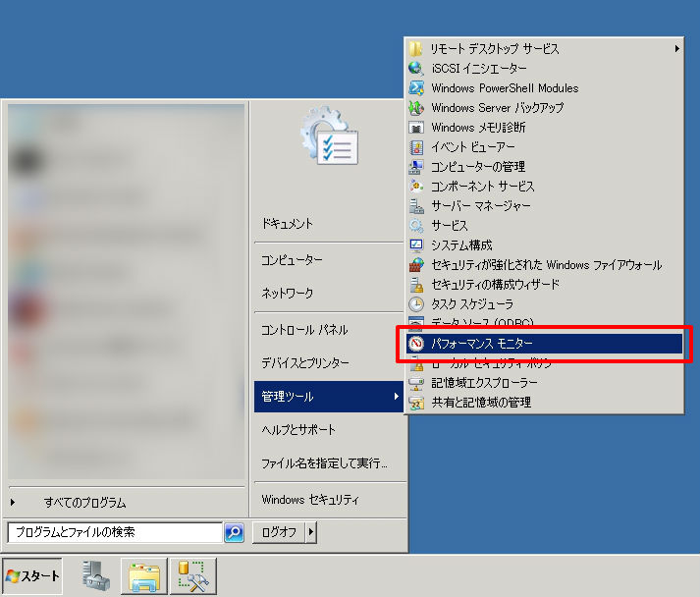Select Windows PowerShell Modules entry

[x=545, y=88]
